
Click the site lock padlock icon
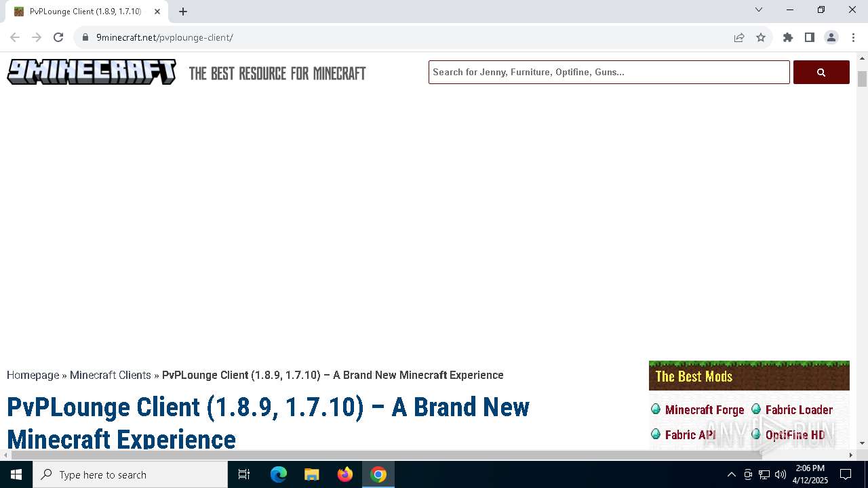click(85, 37)
